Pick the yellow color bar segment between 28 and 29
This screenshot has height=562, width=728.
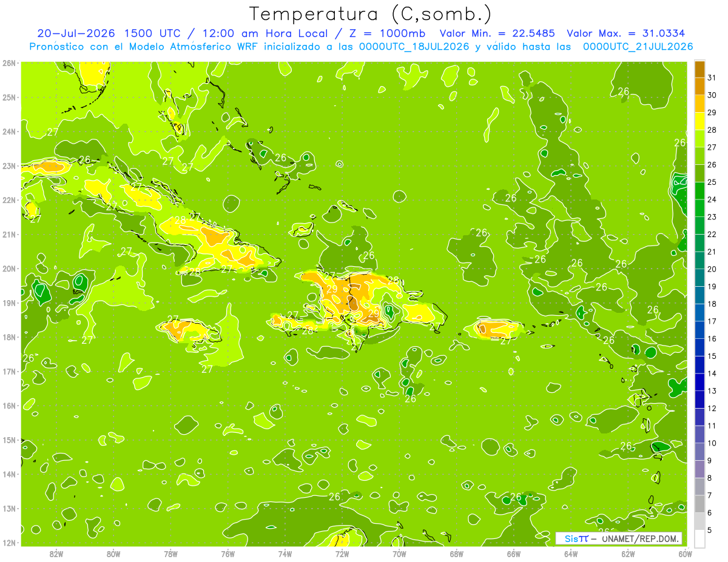click(x=699, y=121)
